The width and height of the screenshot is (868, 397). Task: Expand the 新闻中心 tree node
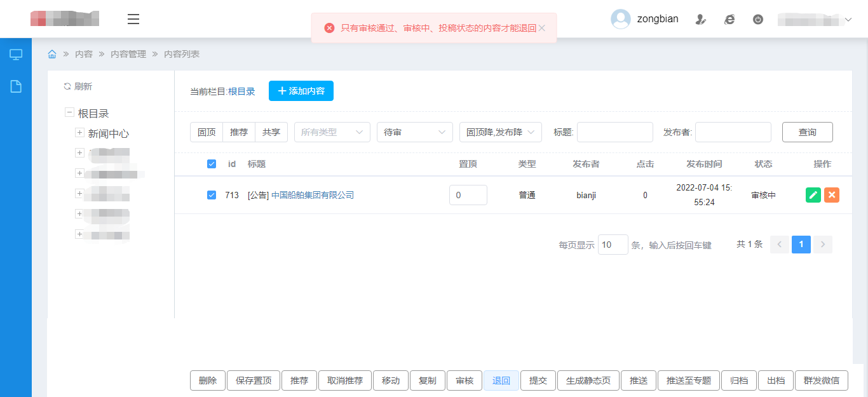pyautogui.click(x=79, y=133)
